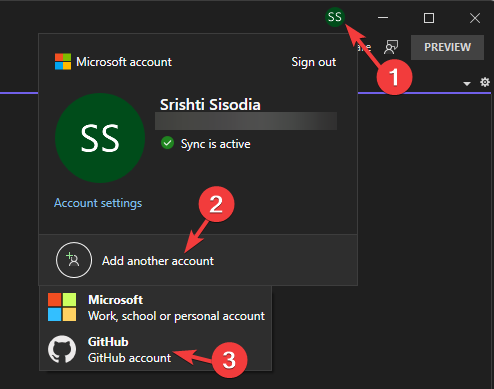Screen dimensions: 494x389
Task: Click the add-person circle icon
Action: pyautogui.click(x=74, y=260)
